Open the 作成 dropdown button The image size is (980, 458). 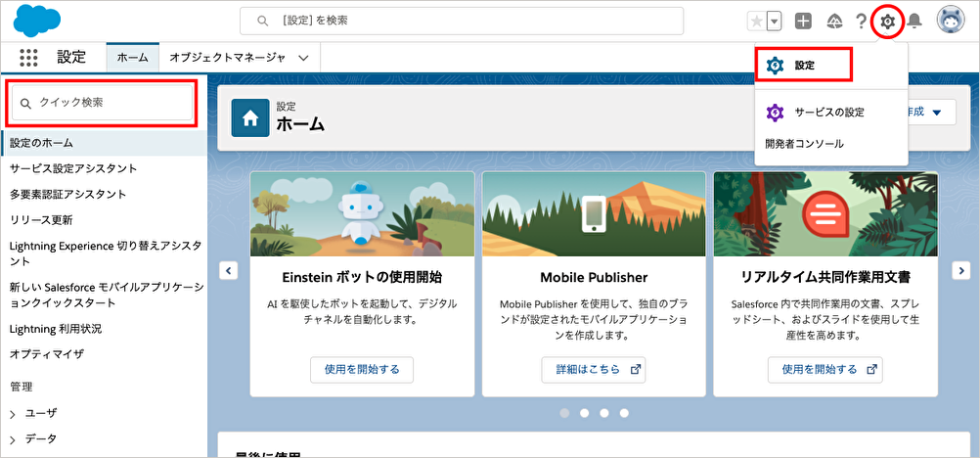click(931, 112)
